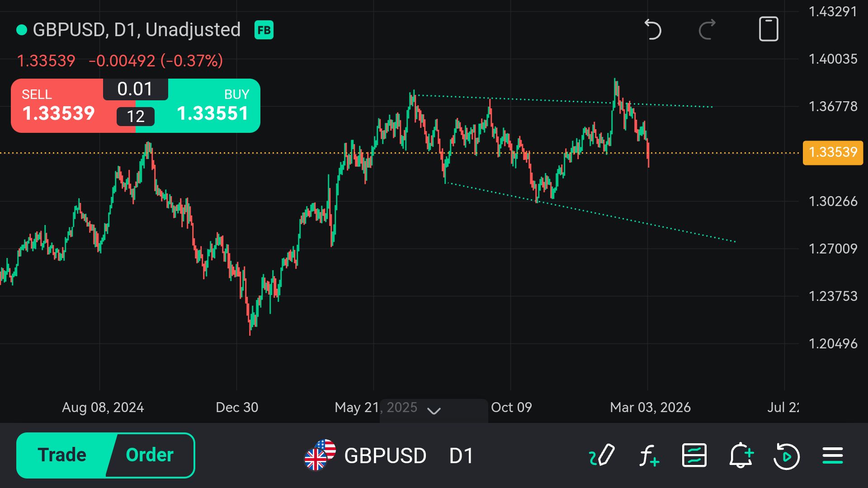Edit the 0.01 lot size field
Viewport: 868px width, 488px height.
135,89
